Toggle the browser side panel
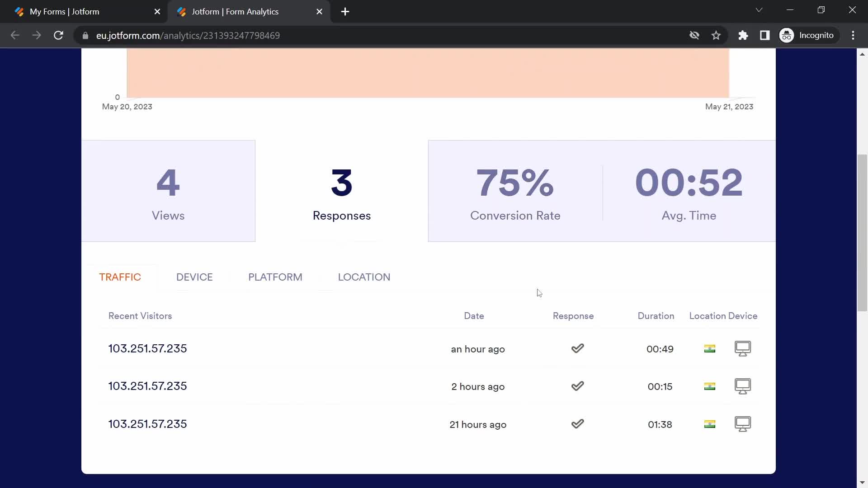 pos(765,35)
